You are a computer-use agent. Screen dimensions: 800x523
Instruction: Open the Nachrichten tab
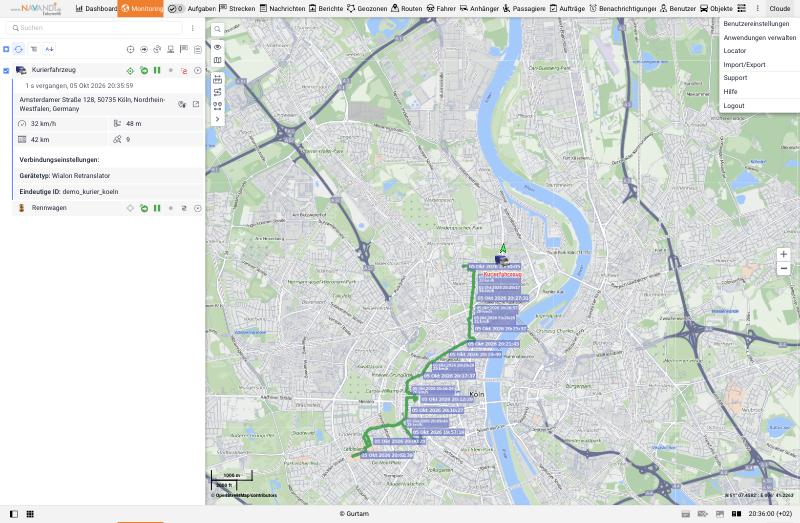(x=282, y=9)
